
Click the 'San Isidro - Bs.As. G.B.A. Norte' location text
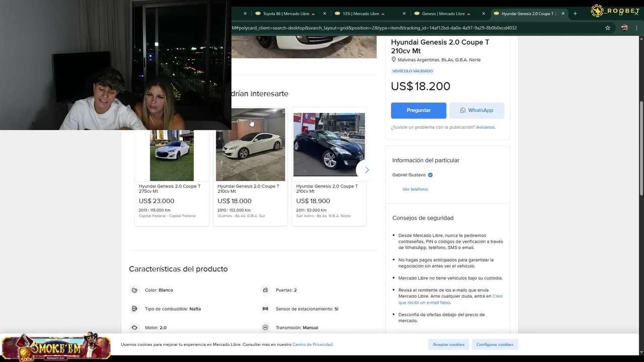pyautogui.click(x=324, y=216)
